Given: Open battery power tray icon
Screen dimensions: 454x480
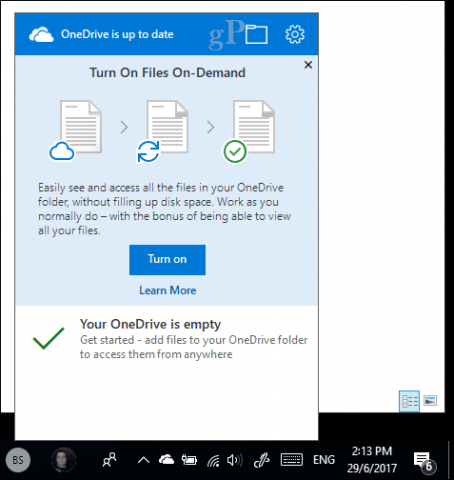Looking at the screenshot, I should tap(189, 460).
